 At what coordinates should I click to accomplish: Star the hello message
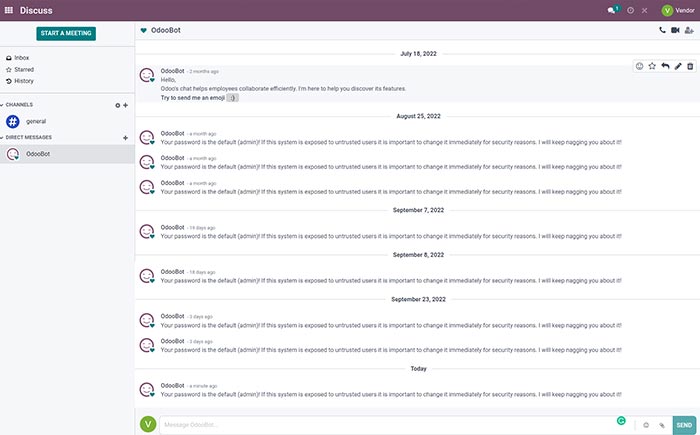coord(652,66)
